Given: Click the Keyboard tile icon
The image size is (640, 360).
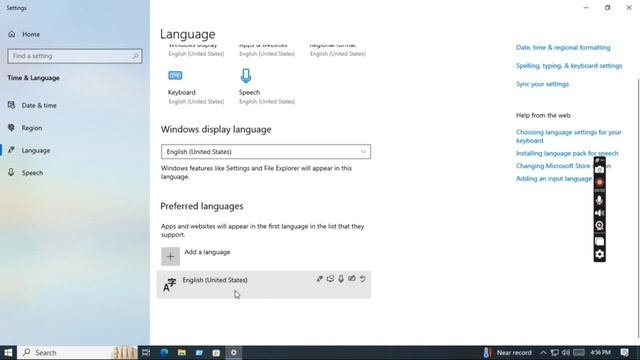Looking at the screenshot, I should pos(175,76).
